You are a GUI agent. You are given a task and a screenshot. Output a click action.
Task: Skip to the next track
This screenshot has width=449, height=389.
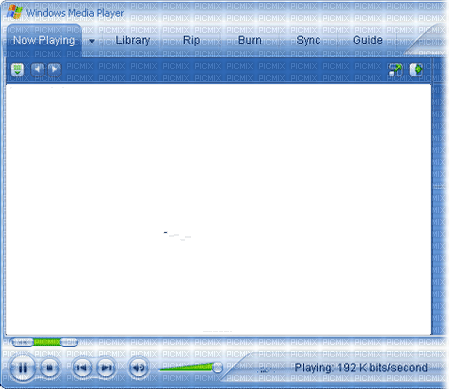(106, 368)
